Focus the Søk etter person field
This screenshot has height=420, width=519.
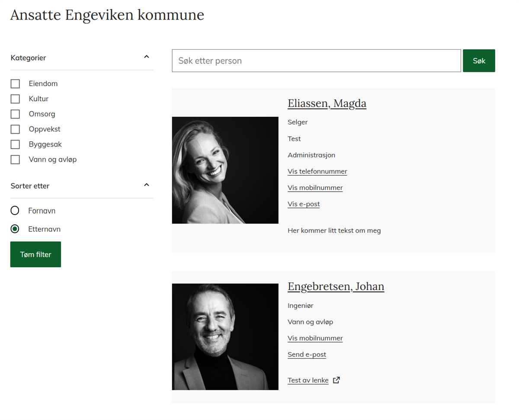point(316,61)
